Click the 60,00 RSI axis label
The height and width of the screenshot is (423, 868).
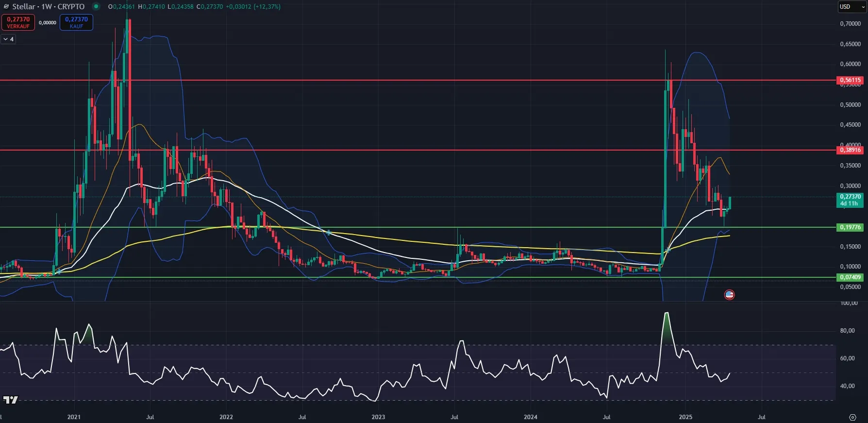click(x=847, y=358)
